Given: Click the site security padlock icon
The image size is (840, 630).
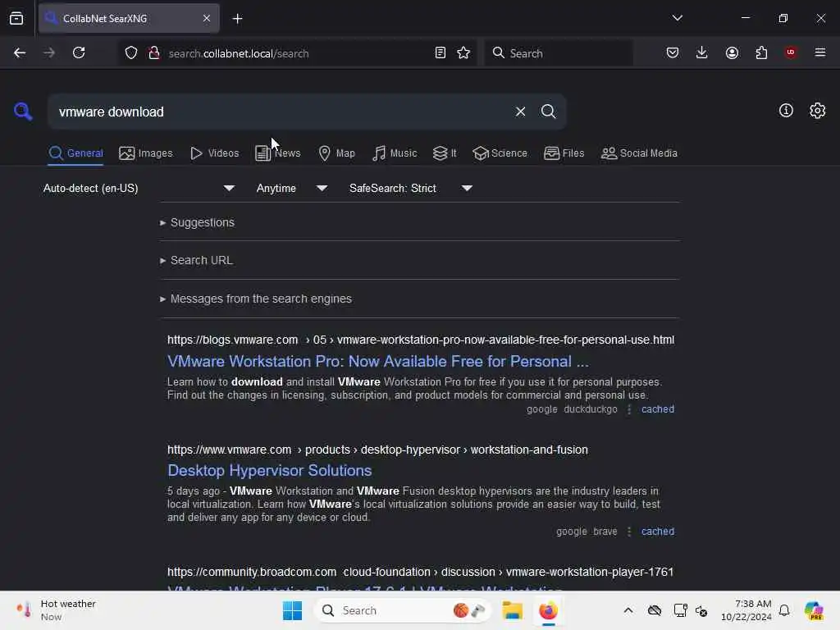Looking at the screenshot, I should [154, 53].
